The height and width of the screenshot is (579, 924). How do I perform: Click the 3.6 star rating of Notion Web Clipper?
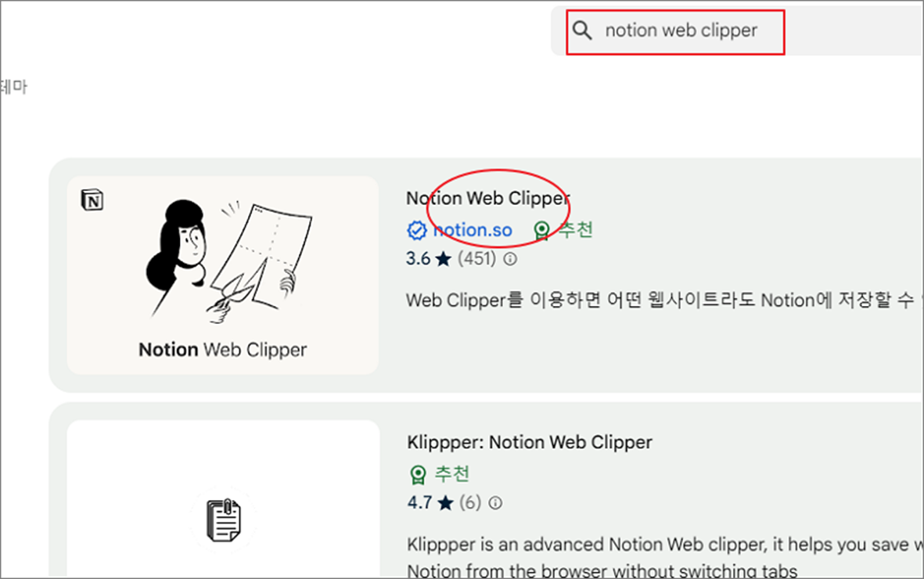click(x=429, y=259)
